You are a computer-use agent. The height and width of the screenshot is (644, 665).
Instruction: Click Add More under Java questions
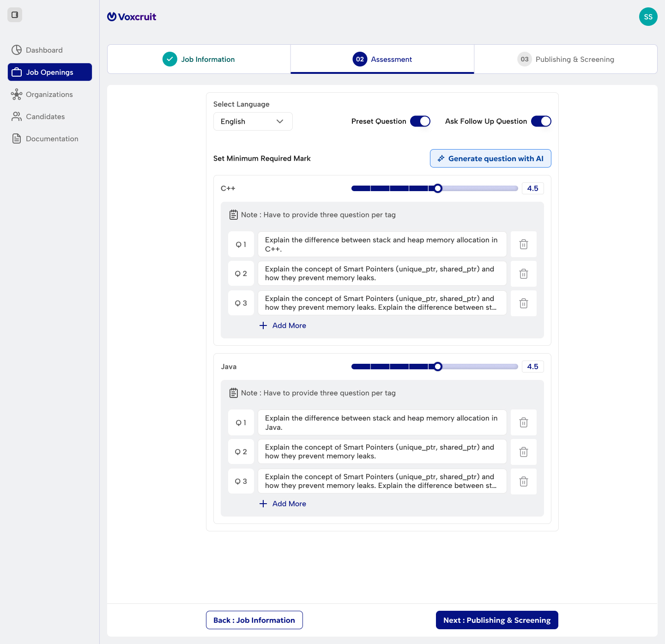coord(283,504)
